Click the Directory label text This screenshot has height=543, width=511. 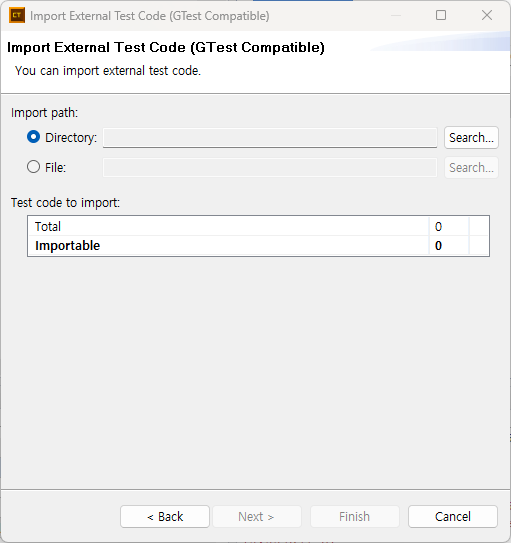click(71, 137)
